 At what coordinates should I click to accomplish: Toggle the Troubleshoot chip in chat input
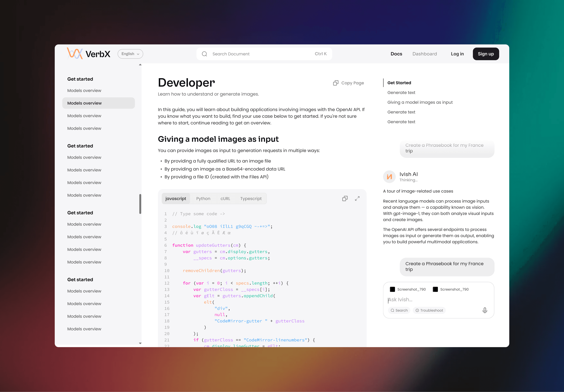click(x=429, y=310)
